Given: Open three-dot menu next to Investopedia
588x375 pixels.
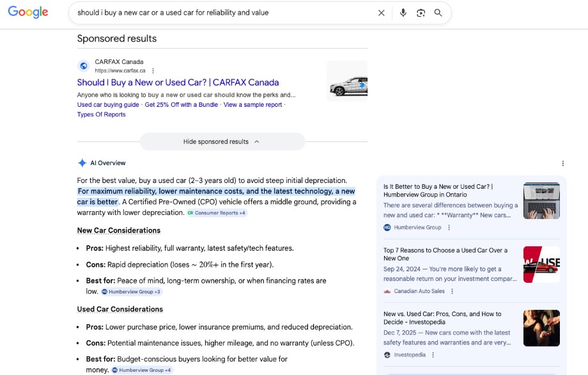Looking at the screenshot, I should [x=433, y=355].
